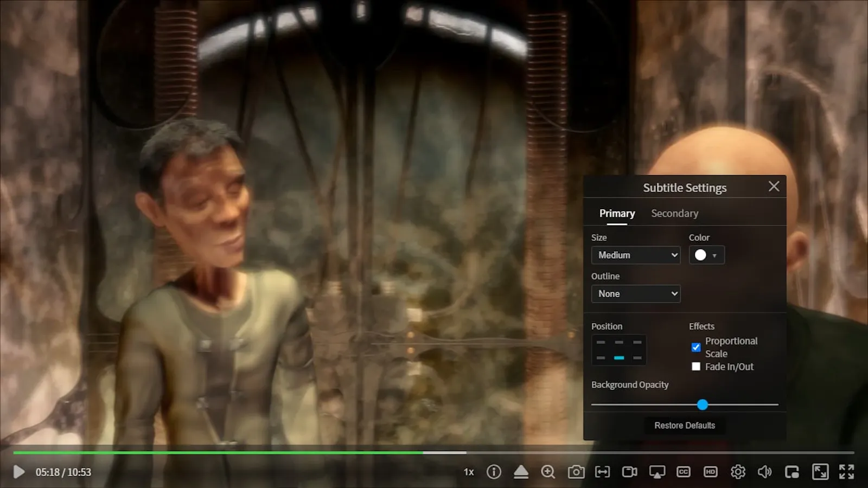This screenshot has height=488, width=868.
Task: Click the Background Opacity slider handle
Action: (x=703, y=404)
